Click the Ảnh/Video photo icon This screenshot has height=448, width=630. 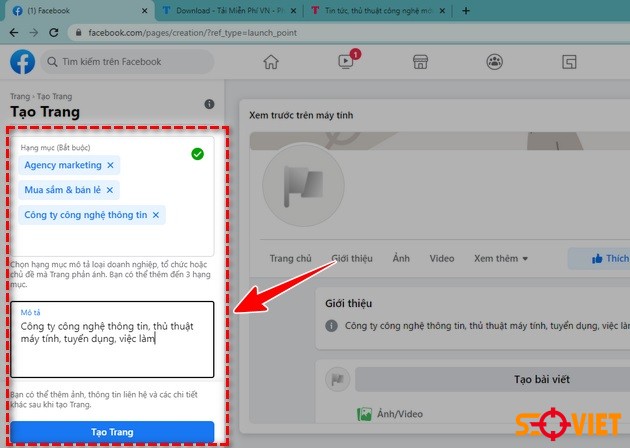tap(364, 414)
